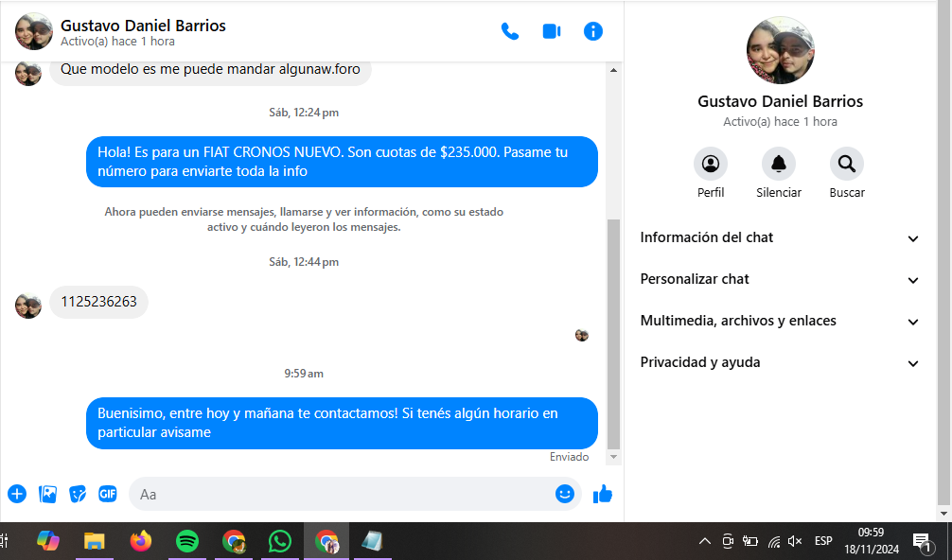Click the battery tray icon
Viewport: 952px width, 560px height.
coord(750,540)
